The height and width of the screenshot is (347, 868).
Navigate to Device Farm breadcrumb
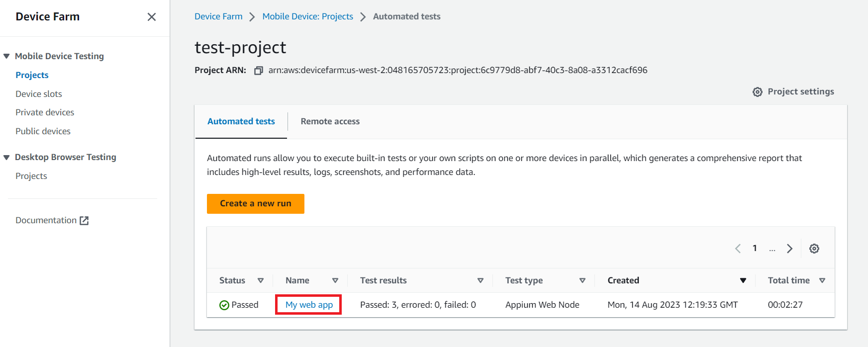[218, 16]
